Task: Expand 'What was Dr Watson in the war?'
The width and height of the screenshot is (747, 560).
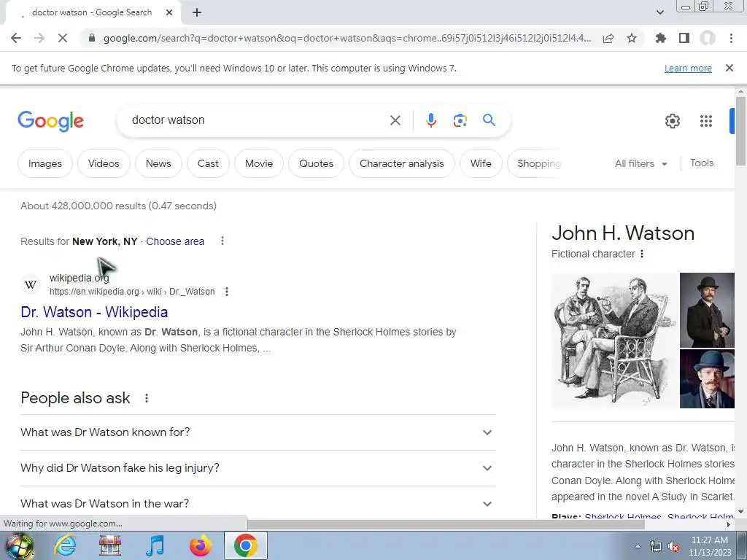Action: (258, 504)
